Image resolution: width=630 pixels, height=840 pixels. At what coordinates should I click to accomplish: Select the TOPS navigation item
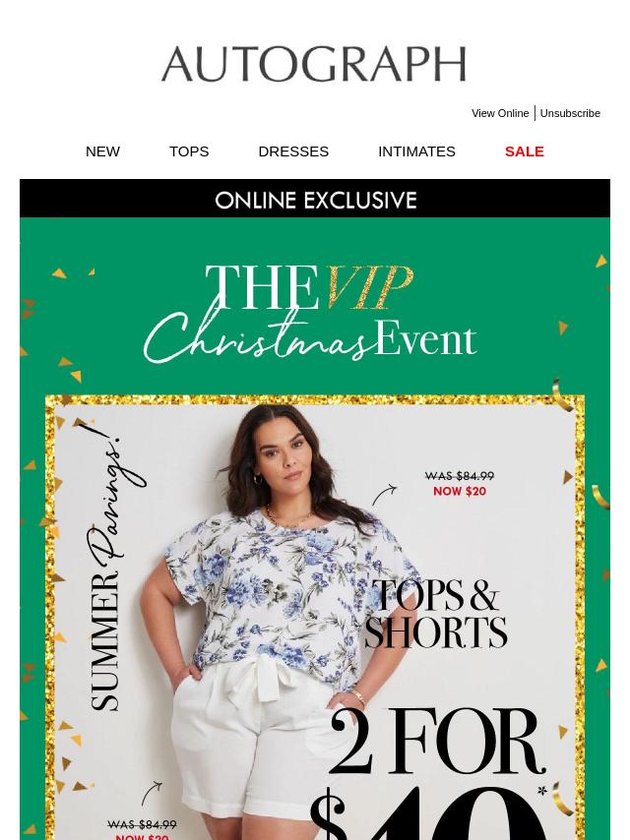[x=189, y=151]
